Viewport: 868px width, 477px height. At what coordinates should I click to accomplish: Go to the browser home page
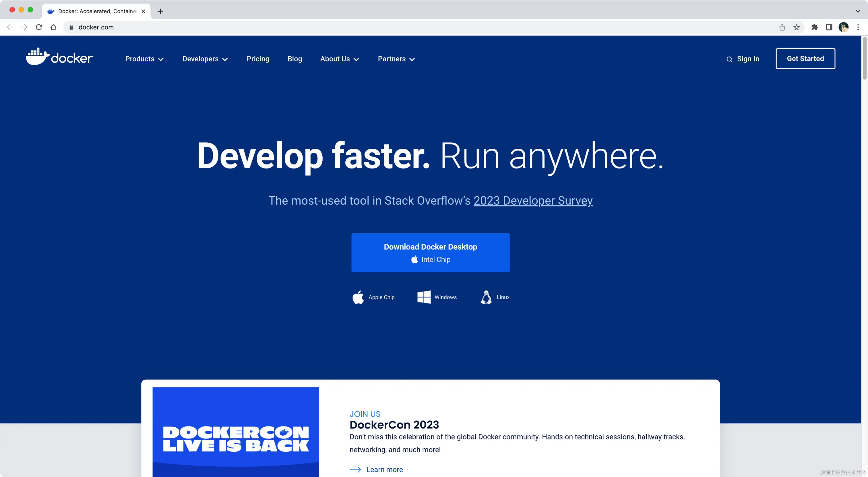(53, 27)
